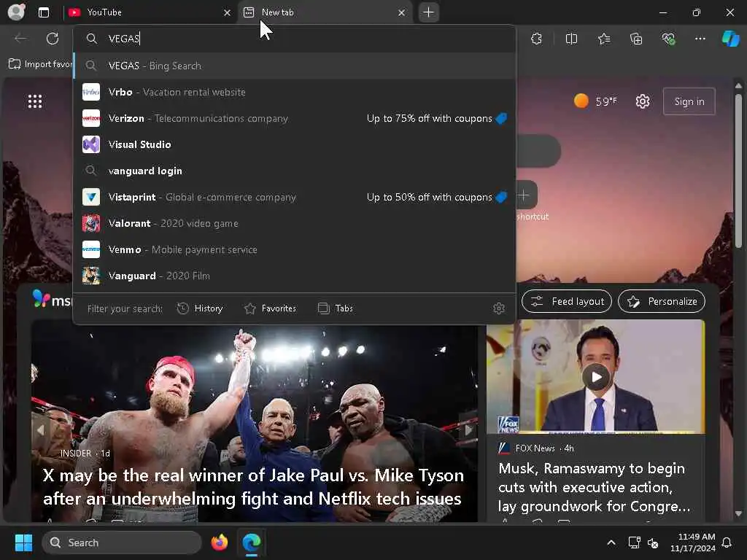Open the apps grid launcher
Image resolution: width=747 pixels, height=560 pixels.
coord(35,101)
